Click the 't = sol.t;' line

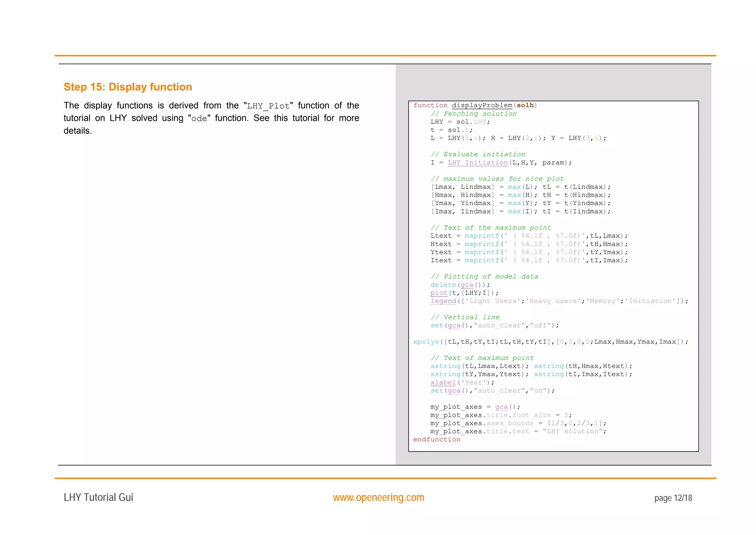click(x=451, y=130)
